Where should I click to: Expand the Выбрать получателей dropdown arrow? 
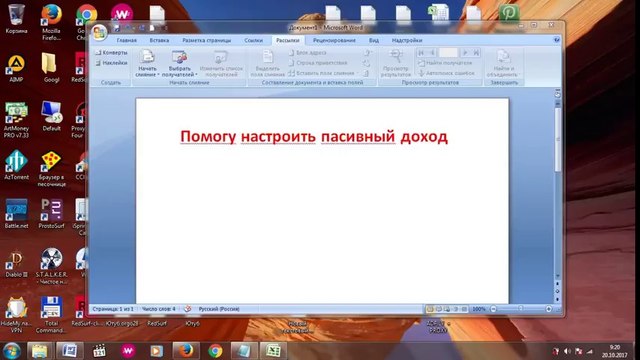click(x=196, y=75)
